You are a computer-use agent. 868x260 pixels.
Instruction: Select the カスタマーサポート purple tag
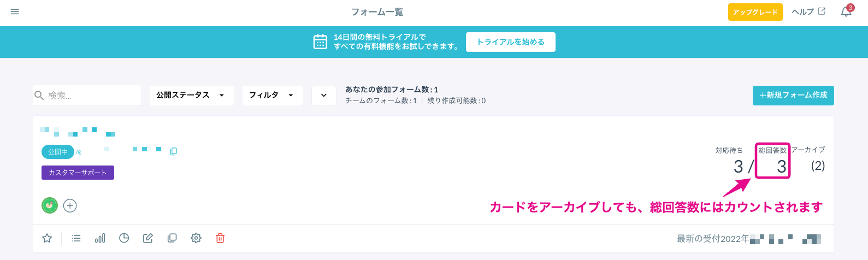78,173
